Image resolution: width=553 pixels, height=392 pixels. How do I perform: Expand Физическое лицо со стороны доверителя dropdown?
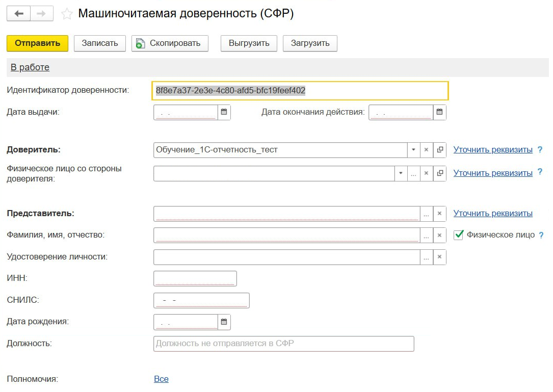point(401,173)
